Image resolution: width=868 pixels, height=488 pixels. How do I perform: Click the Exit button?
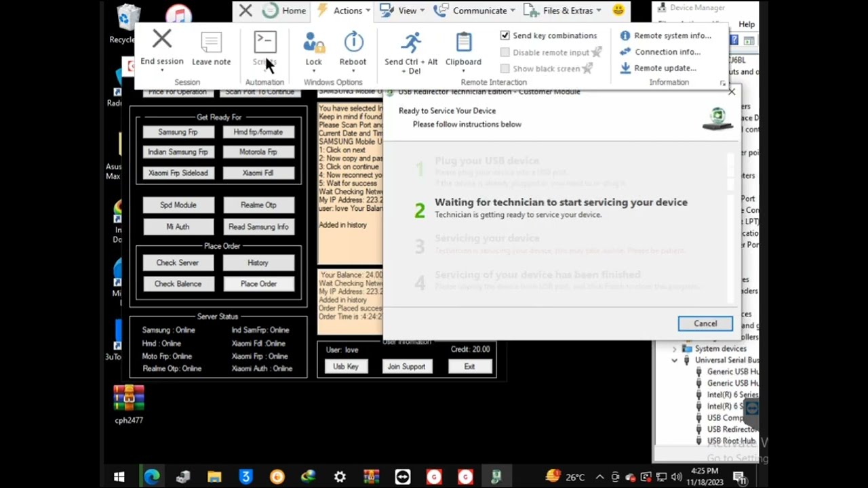pos(469,366)
